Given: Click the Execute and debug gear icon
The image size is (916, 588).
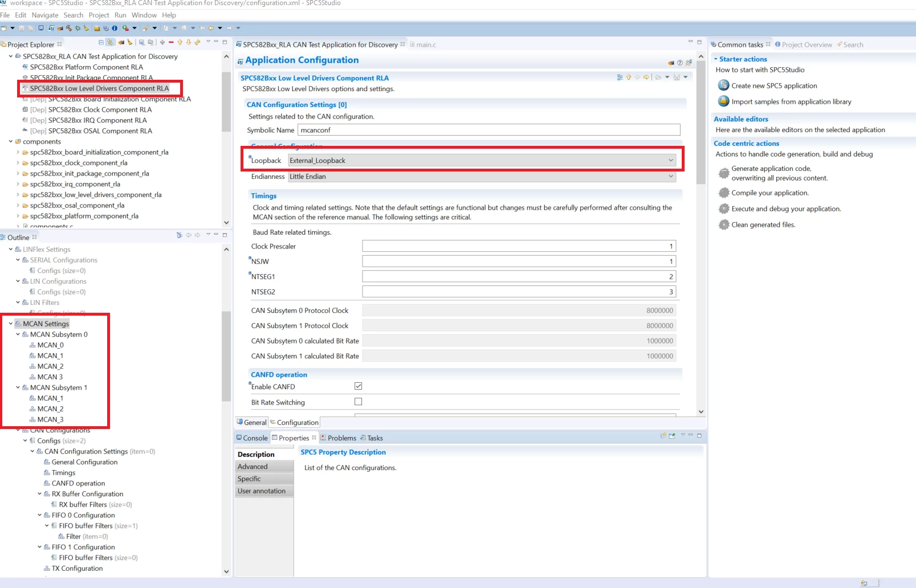Looking at the screenshot, I should tap(723, 209).
